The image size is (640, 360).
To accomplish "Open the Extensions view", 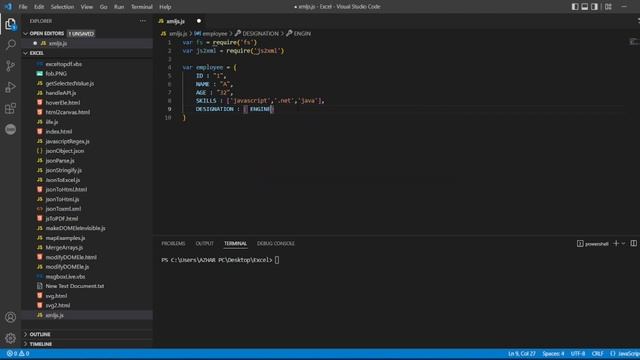I will 11,108.
